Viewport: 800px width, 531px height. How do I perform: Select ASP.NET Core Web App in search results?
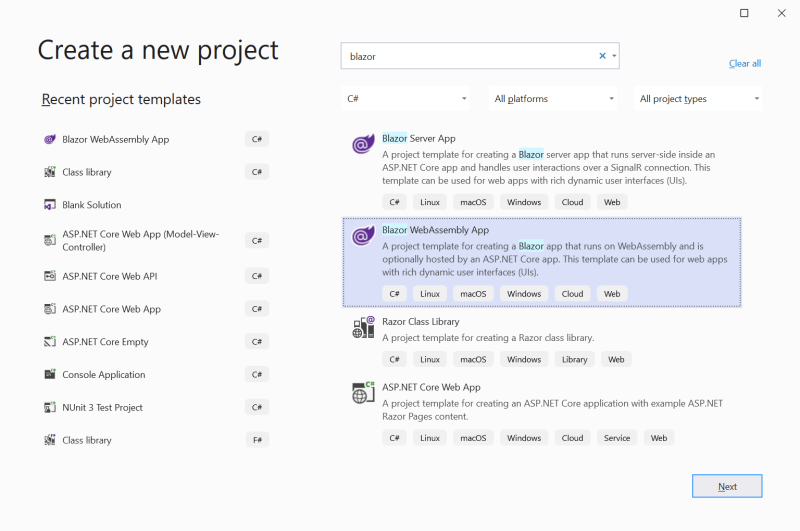tap(431, 387)
